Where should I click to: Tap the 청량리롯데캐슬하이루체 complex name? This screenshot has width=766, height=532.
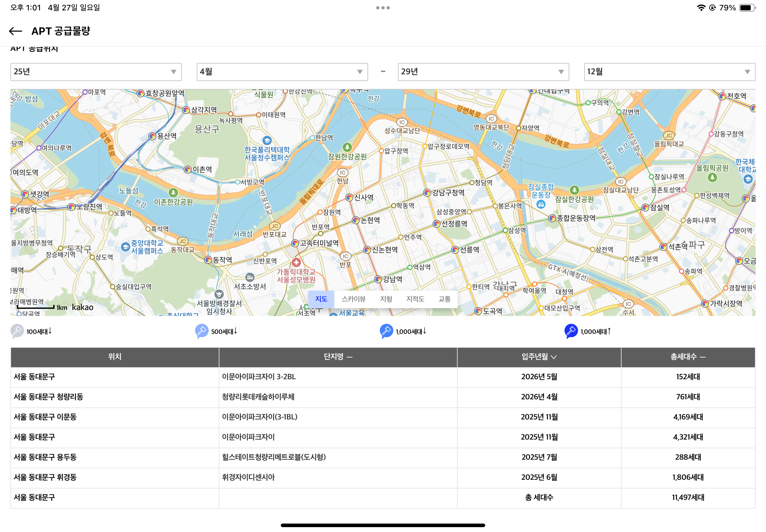point(258,397)
